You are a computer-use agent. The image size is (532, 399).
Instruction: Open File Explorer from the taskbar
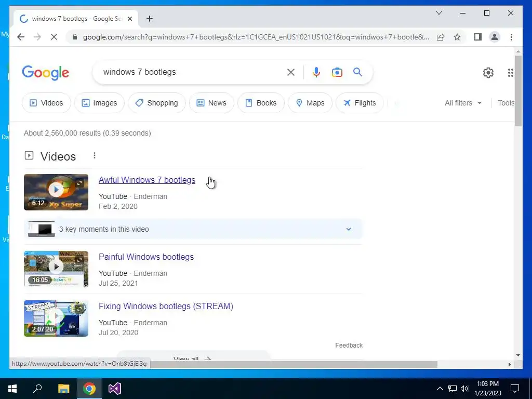[63, 389]
